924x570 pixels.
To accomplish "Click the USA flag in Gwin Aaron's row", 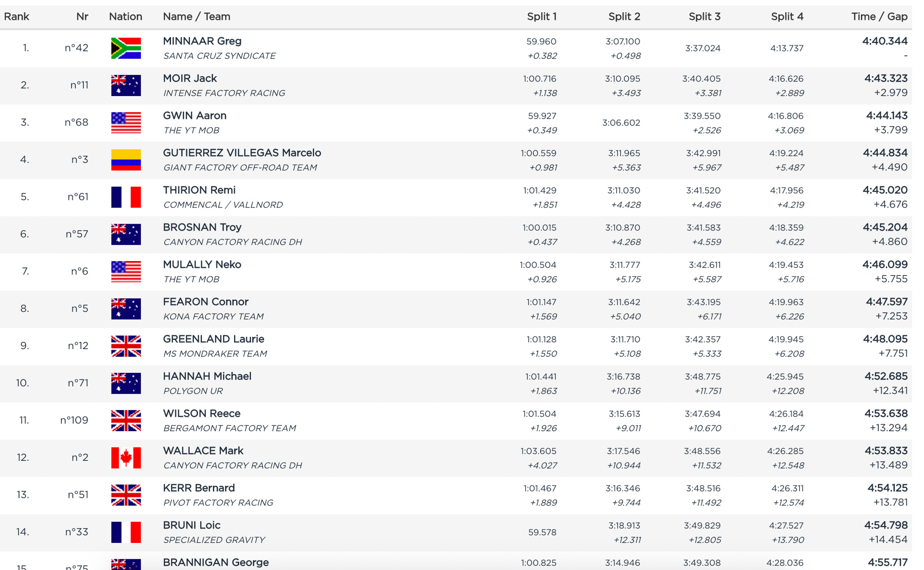I will point(126,123).
